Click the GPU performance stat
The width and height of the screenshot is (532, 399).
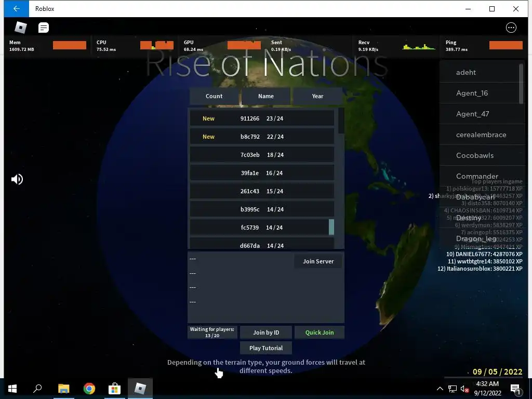(x=222, y=46)
